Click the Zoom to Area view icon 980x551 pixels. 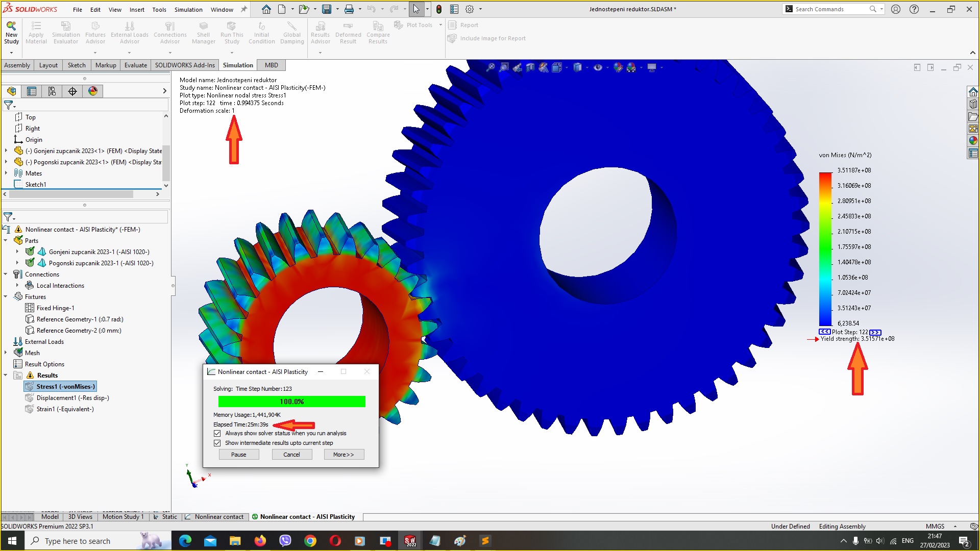tap(504, 67)
